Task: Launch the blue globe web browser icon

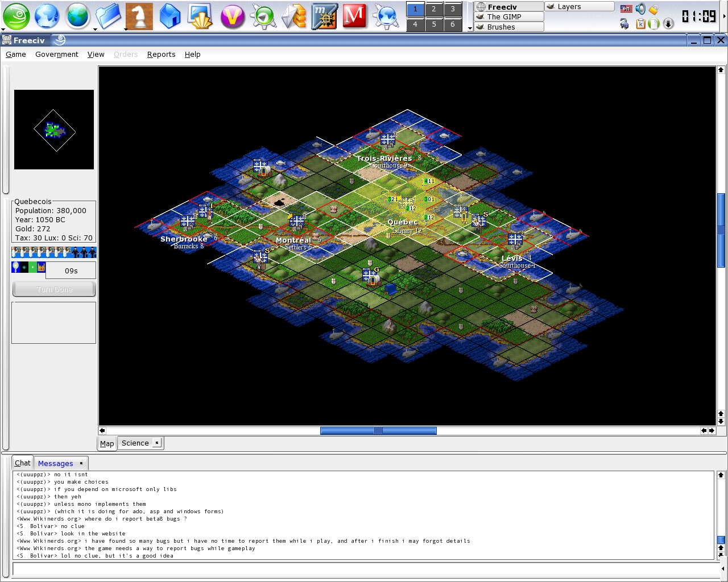Action: 47,15
